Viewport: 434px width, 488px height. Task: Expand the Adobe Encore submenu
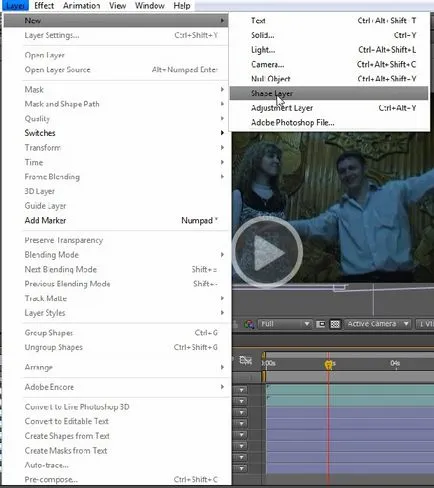click(116, 387)
